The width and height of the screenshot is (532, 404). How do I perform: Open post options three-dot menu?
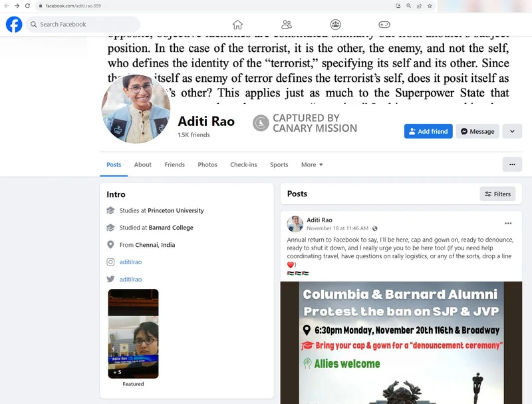[508, 224]
